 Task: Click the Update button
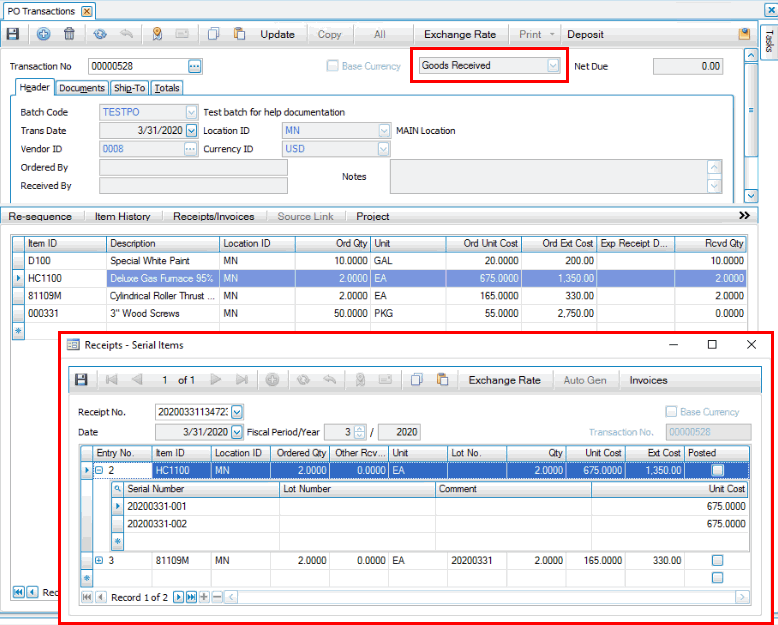click(x=277, y=34)
